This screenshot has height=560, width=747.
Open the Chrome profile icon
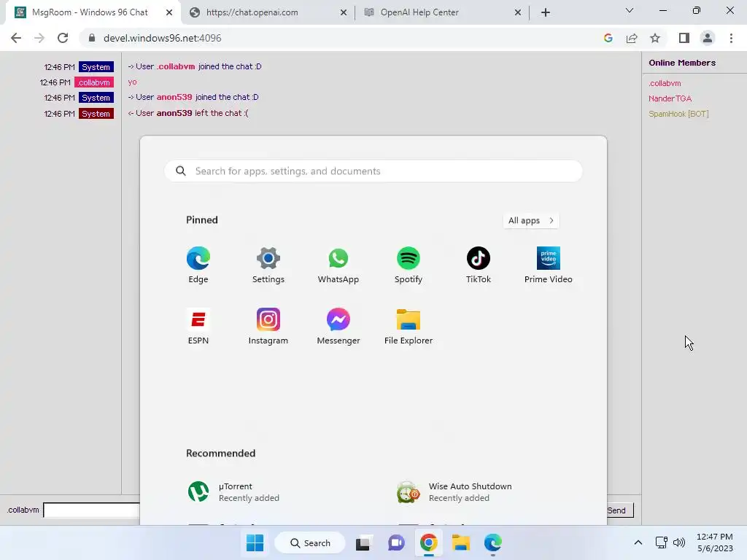click(708, 38)
